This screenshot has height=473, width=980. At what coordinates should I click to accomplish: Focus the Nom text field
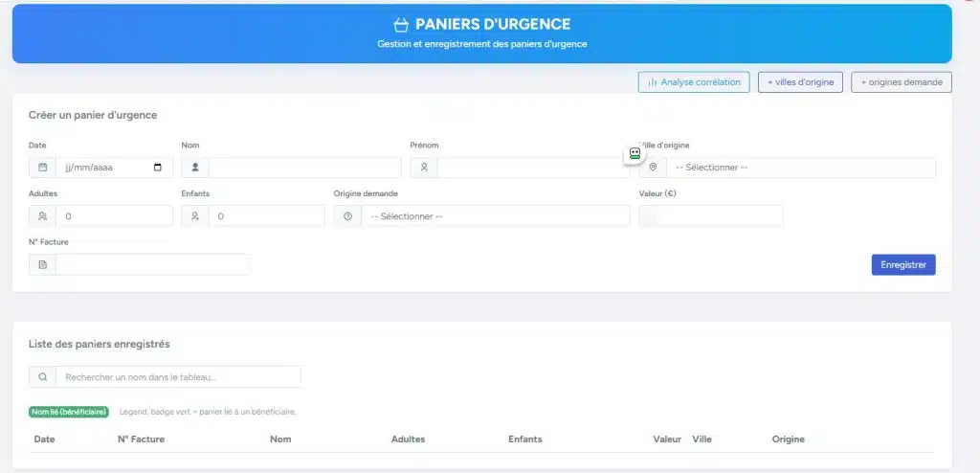point(305,168)
